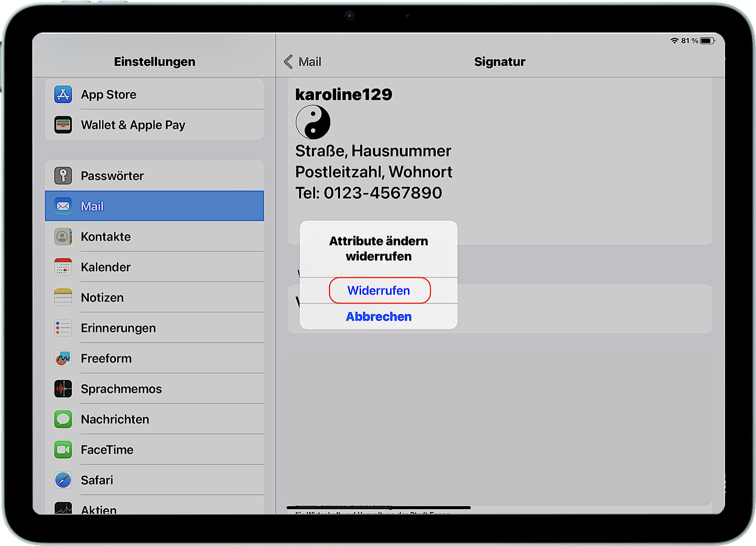Tap the FaceTime camera icon

pos(63,449)
